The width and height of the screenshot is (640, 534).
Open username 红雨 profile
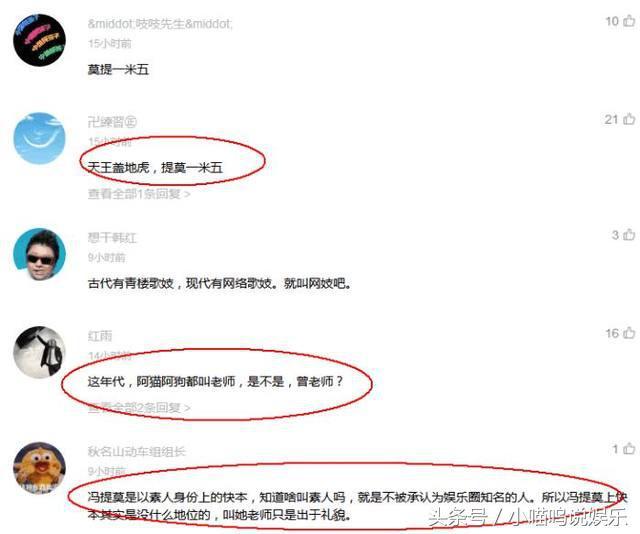pos(100,336)
